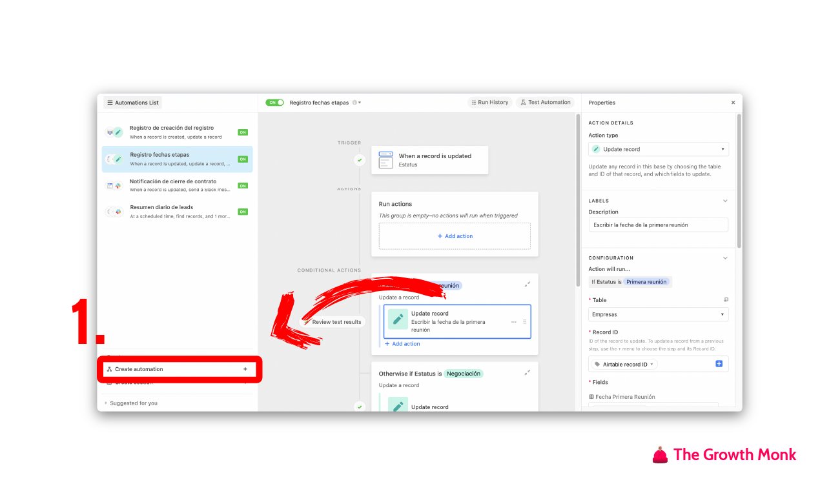Click the green check next to the trigger
Image resolution: width=840 pixels, height=504 pixels.
[360, 160]
